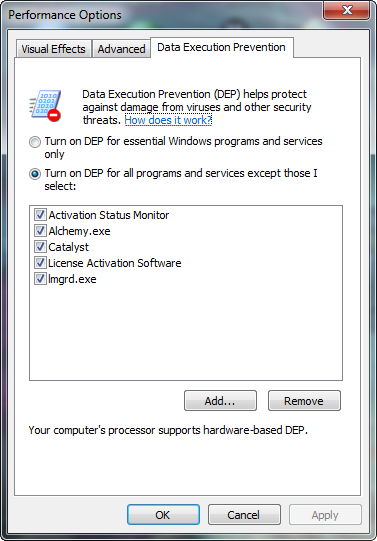Viewport: 377px width, 541px height.
Task: Click the Remove button
Action: point(304,401)
